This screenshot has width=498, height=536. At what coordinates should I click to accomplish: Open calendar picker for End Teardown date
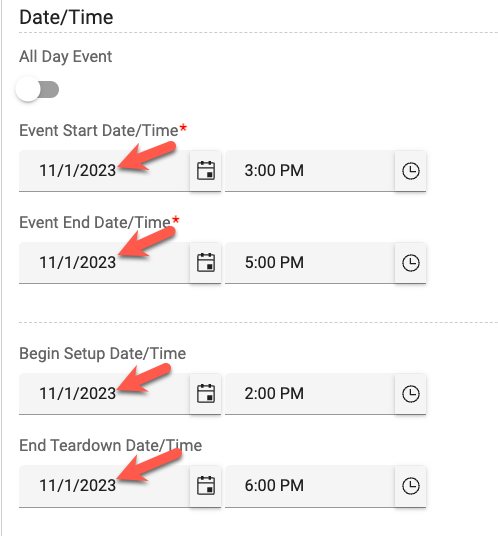pyautogui.click(x=206, y=486)
